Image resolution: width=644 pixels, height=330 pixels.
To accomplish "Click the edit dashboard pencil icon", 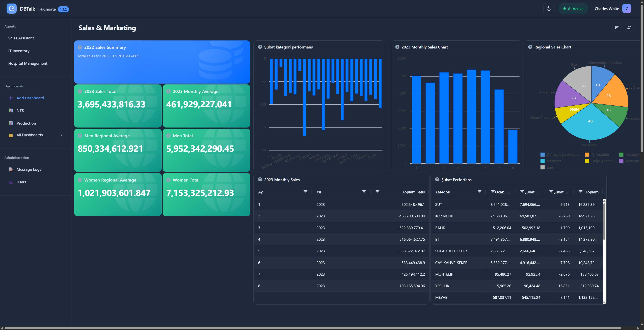I will click(617, 28).
